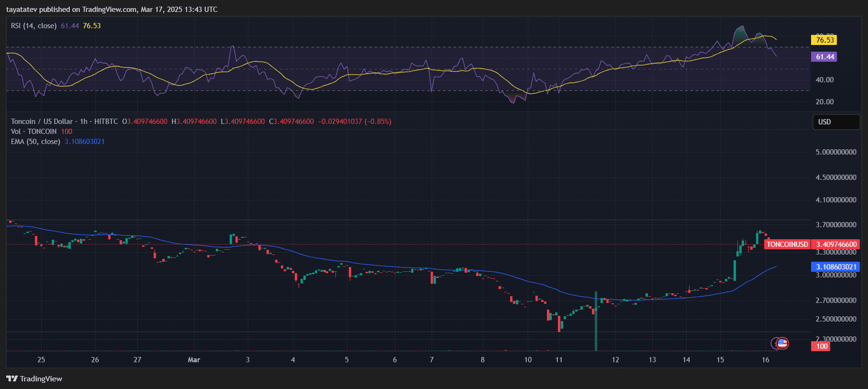Click the blue 3.108603021 price axis label
This screenshot has width=868, height=389.
pos(835,267)
